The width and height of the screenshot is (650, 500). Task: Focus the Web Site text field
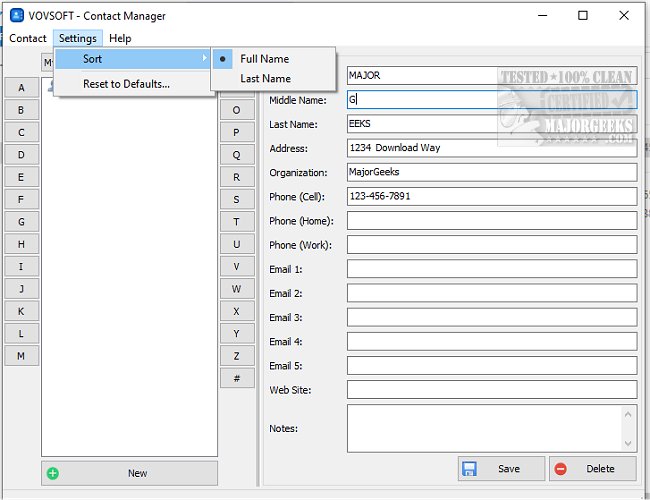(x=491, y=390)
